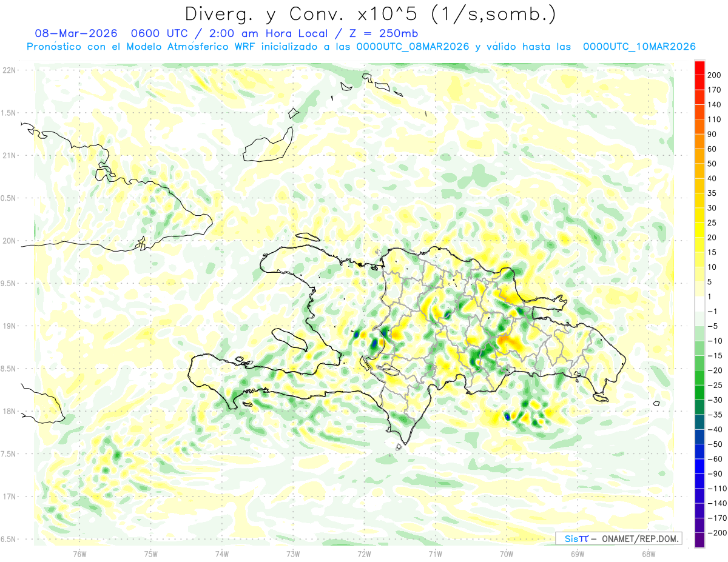
Task: Select the '8.5N' latitude label
Action: pyautogui.click(x=8, y=369)
